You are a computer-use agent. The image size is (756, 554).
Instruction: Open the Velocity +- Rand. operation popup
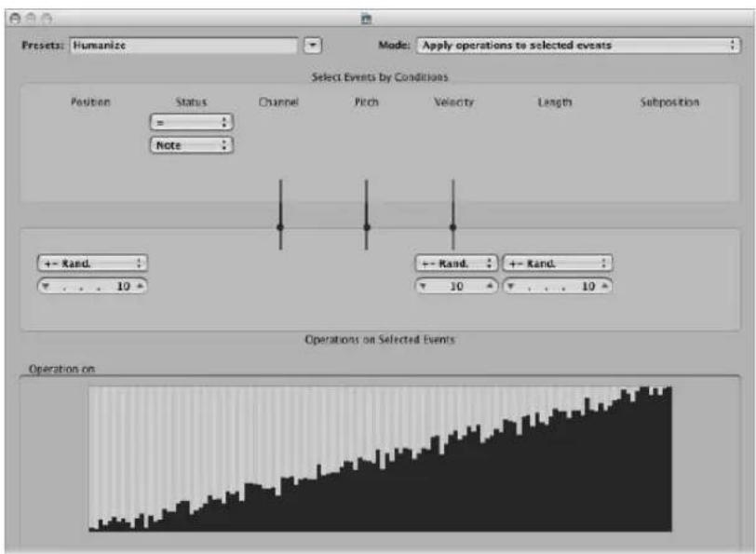tap(456, 263)
